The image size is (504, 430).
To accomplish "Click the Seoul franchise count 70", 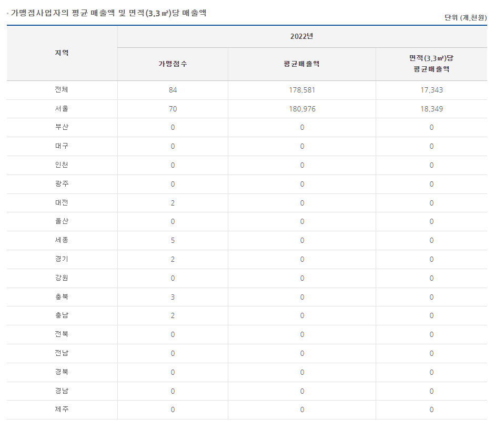I will pos(173,109).
